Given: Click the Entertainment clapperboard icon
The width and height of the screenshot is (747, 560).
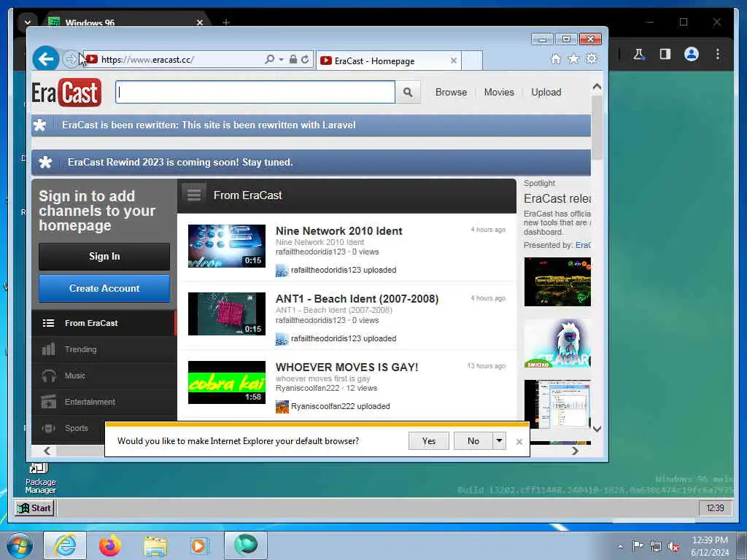Looking at the screenshot, I should coord(48,402).
